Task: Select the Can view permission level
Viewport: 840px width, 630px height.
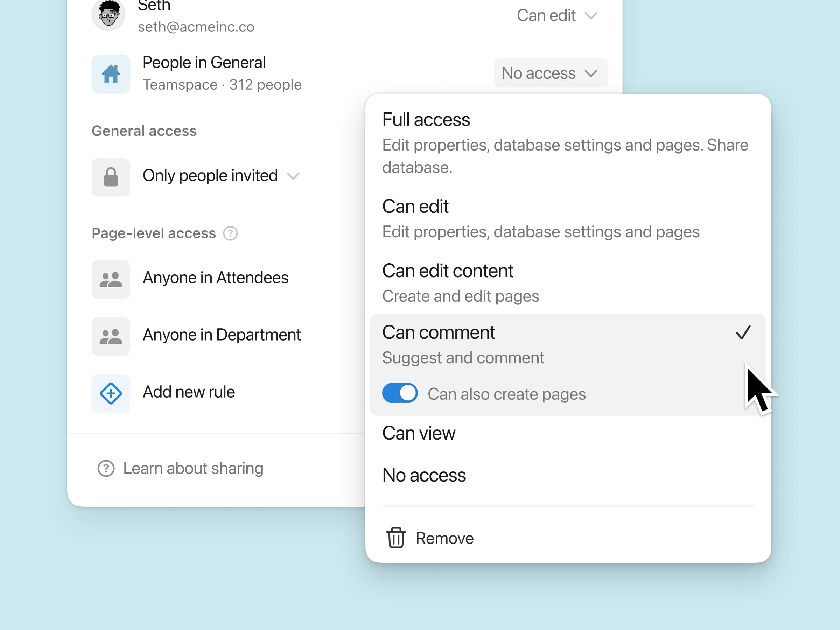Action: pyautogui.click(x=419, y=433)
